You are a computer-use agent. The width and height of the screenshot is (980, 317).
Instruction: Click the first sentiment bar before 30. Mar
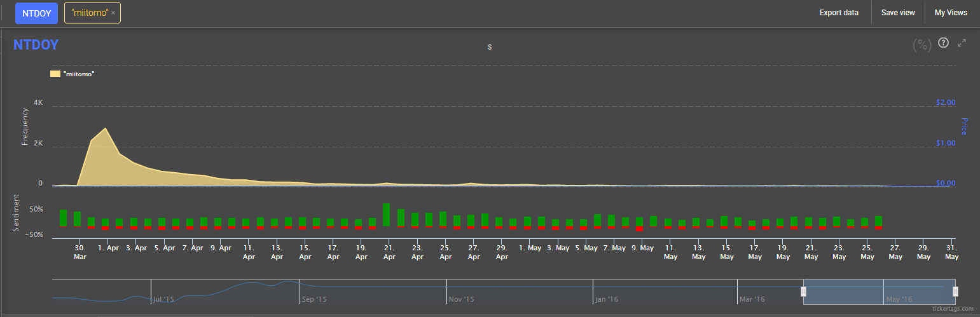pyautogui.click(x=63, y=218)
